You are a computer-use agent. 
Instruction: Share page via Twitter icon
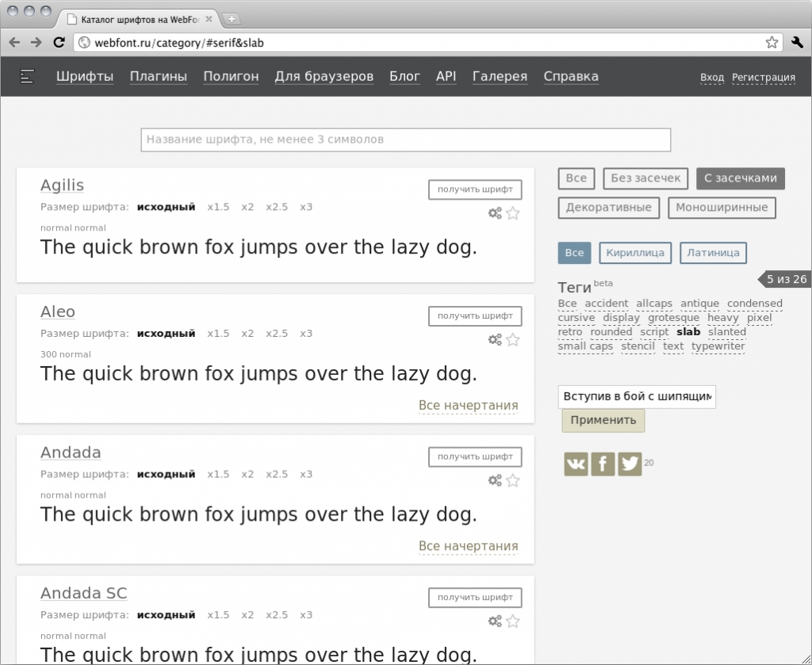[x=630, y=464]
